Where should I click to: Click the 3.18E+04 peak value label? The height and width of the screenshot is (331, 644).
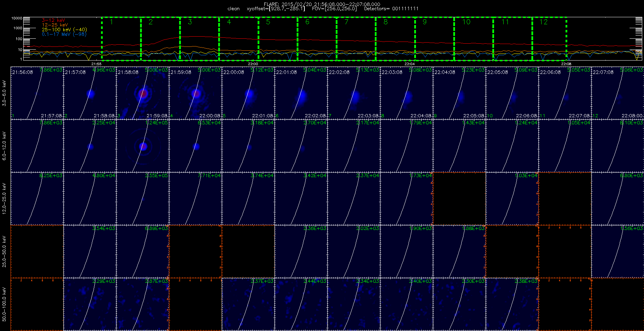coord(262,123)
